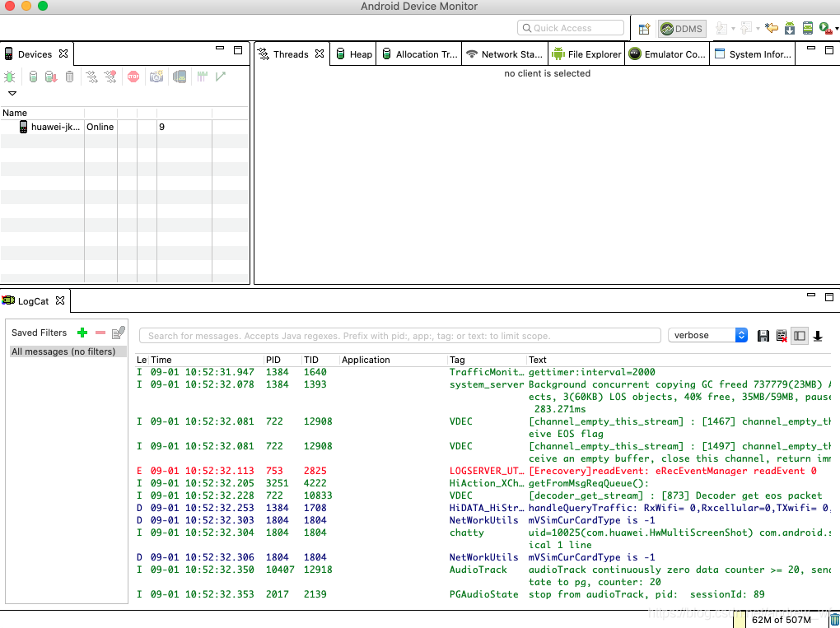Image resolution: width=840 pixels, height=628 pixels.
Task: Click the Stop Process stop-sign icon
Action: point(133,77)
